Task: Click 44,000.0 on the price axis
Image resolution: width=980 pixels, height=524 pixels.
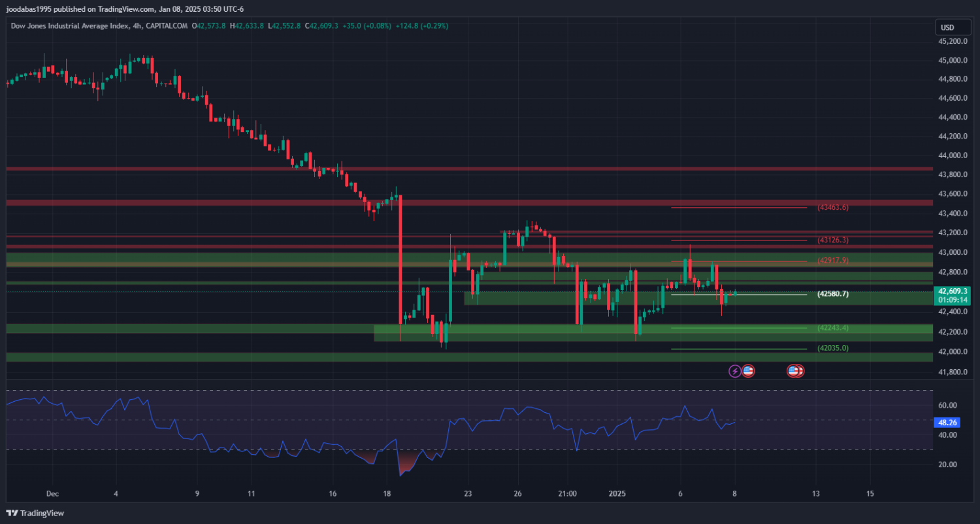Action: (x=953, y=156)
